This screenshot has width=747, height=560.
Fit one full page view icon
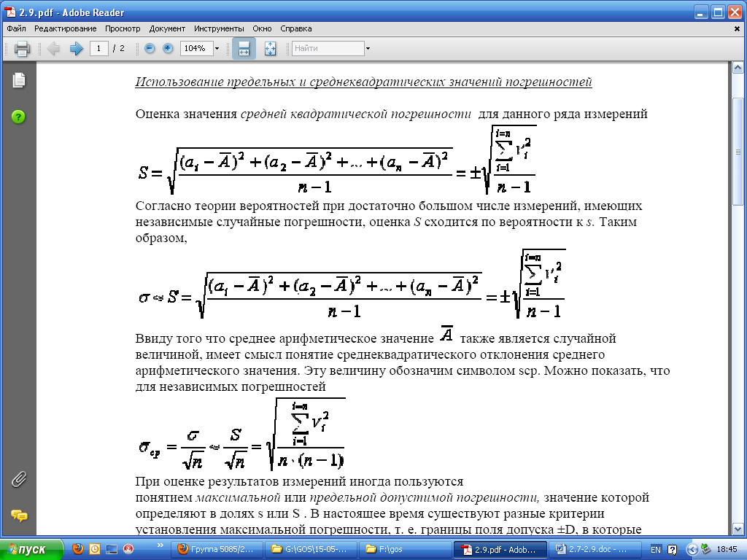click(270, 49)
